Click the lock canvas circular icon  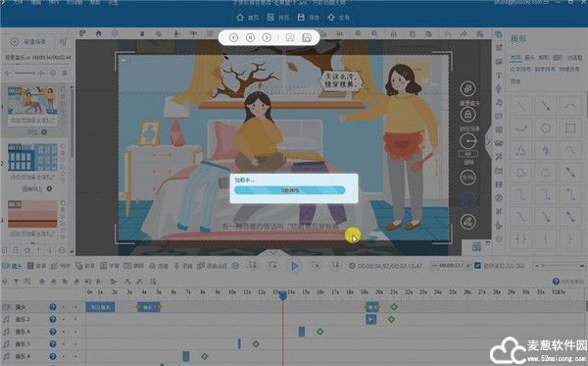pyautogui.click(x=467, y=115)
